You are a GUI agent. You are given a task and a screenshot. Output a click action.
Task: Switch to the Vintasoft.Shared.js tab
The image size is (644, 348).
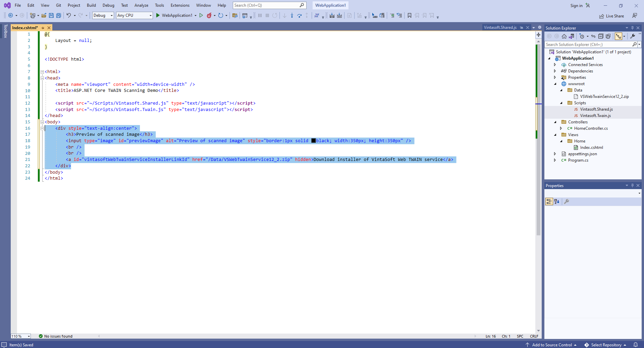pos(500,27)
